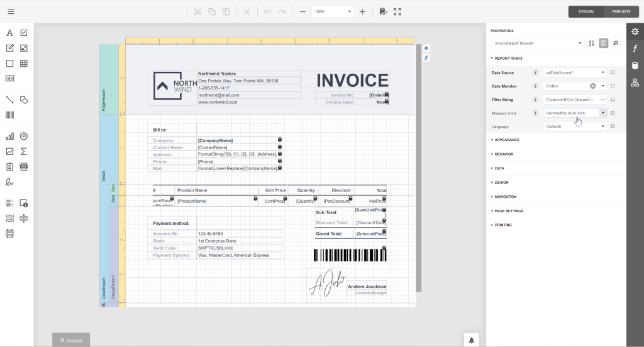This screenshot has height=347, width=644.
Task: Collapse the Report Tasks section
Action: coord(507,59)
